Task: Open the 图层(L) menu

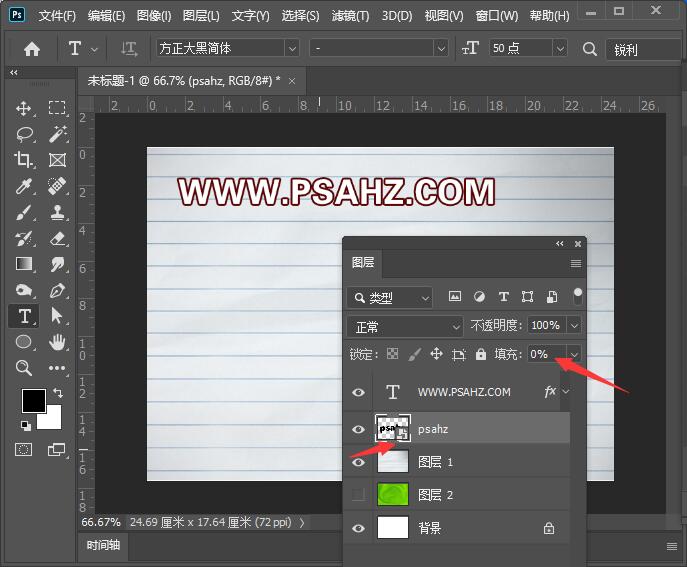Action: point(201,16)
